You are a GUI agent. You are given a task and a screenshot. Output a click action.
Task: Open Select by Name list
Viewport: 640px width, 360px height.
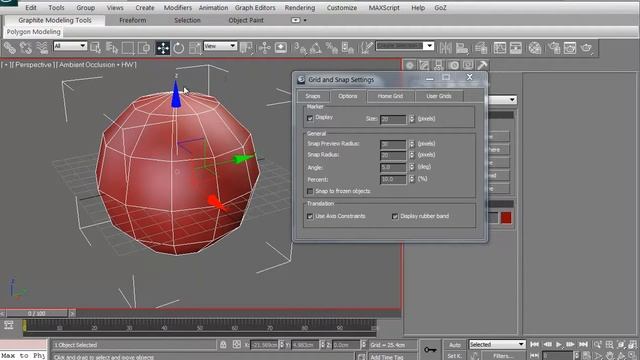(x=111, y=48)
